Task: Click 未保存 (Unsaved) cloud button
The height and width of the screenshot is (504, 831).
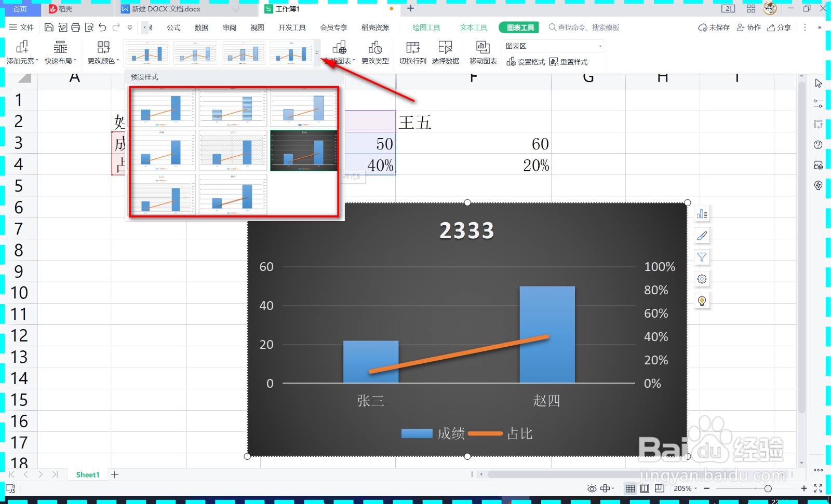Action: [x=714, y=28]
